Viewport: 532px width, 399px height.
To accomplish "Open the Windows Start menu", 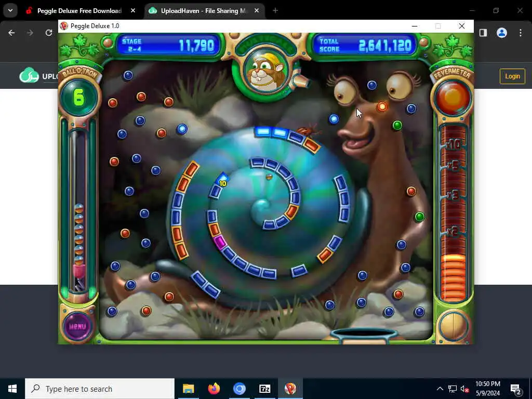I will pos(12,389).
